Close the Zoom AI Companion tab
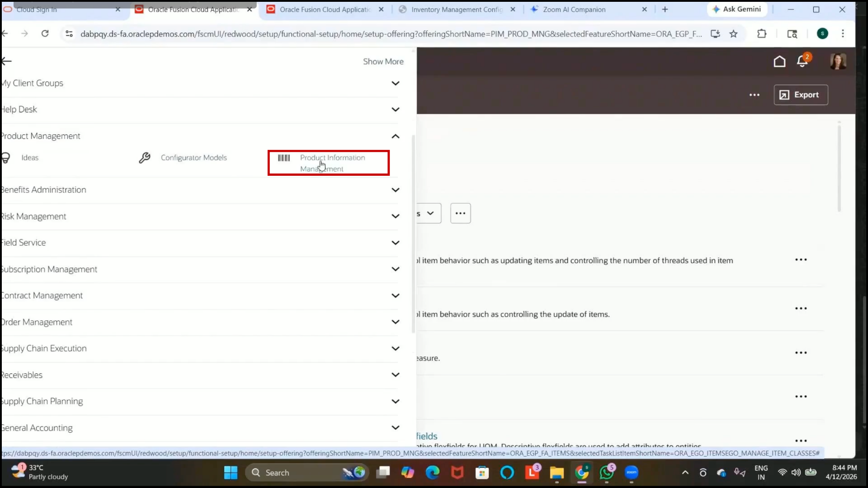 coord(645,9)
